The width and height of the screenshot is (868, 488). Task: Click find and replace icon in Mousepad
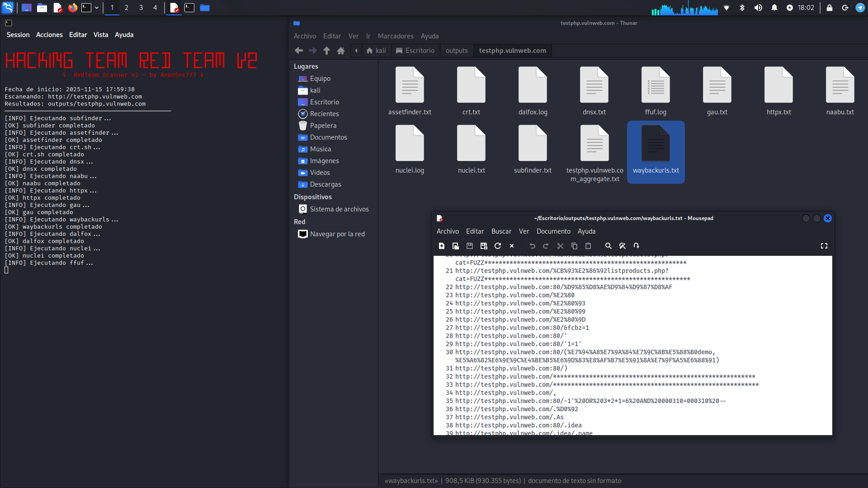[x=623, y=246]
